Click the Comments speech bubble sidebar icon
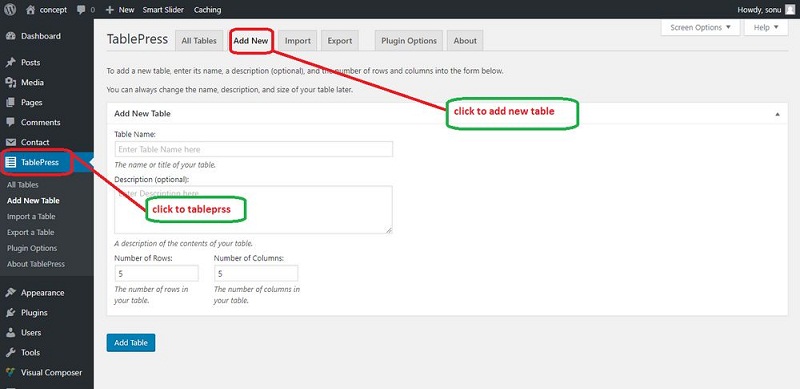This screenshot has height=389, width=800. [11, 122]
